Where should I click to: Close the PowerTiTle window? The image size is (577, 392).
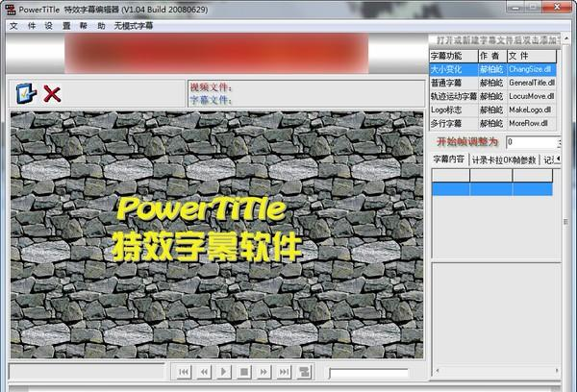click(x=557, y=7)
